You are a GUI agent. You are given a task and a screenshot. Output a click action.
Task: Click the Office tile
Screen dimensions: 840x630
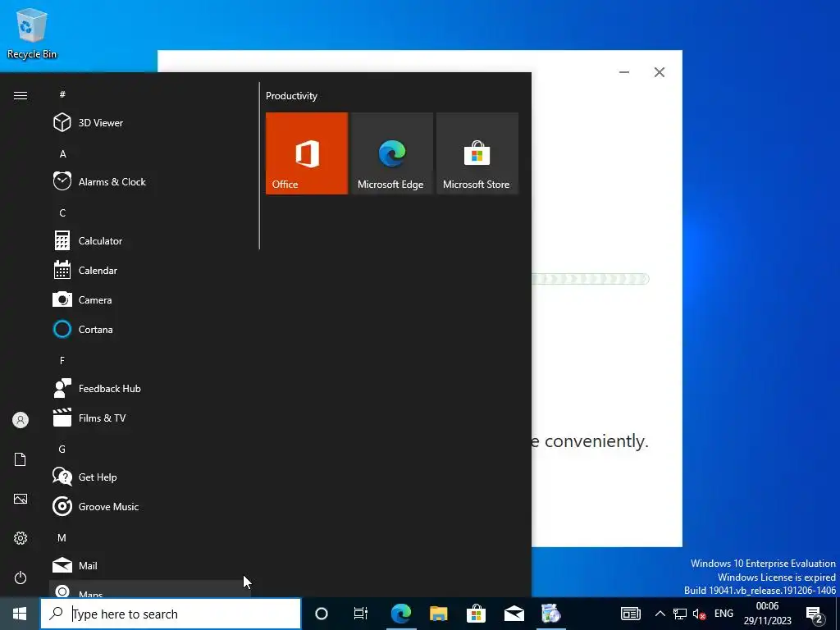pyautogui.click(x=307, y=153)
